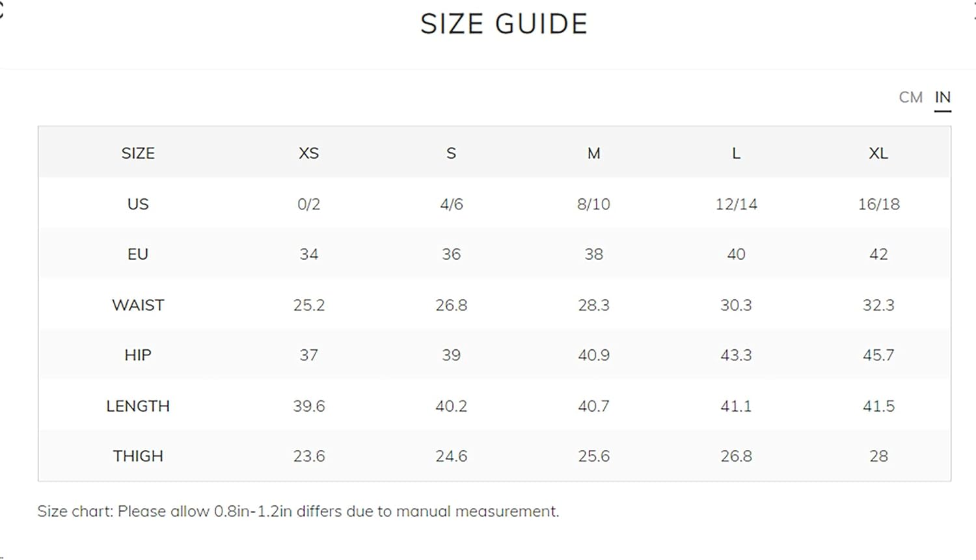
Task: Click the EU row label
Action: click(x=138, y=254)
